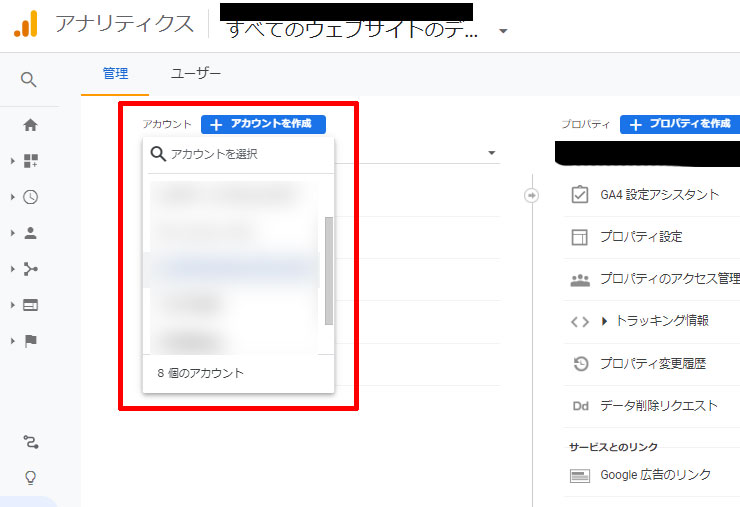Expand the Audience sidebar section arrow
This screenshot has width=740, height=507.
pyautogui.click(x=13, y=233)
